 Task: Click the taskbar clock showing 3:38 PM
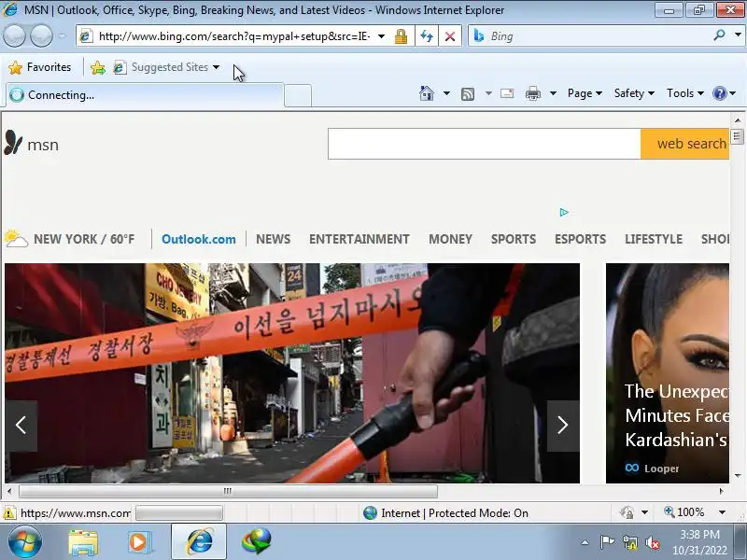(x=699, y=542)
